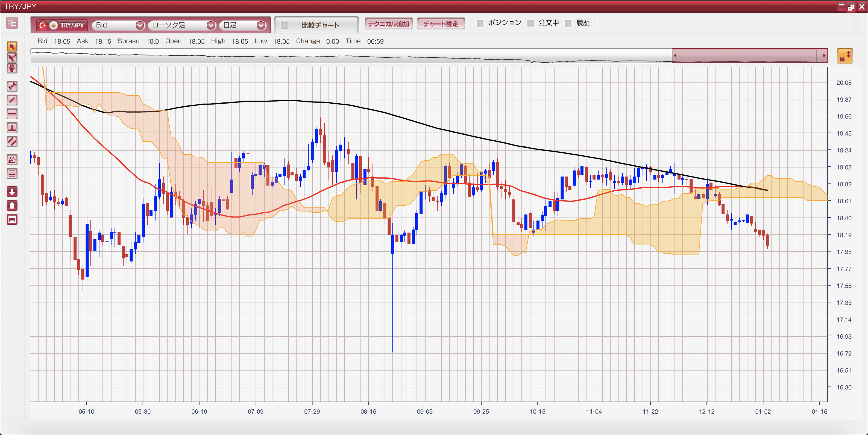
Task: Open the Bid price type dropdown
Action: 118,25
